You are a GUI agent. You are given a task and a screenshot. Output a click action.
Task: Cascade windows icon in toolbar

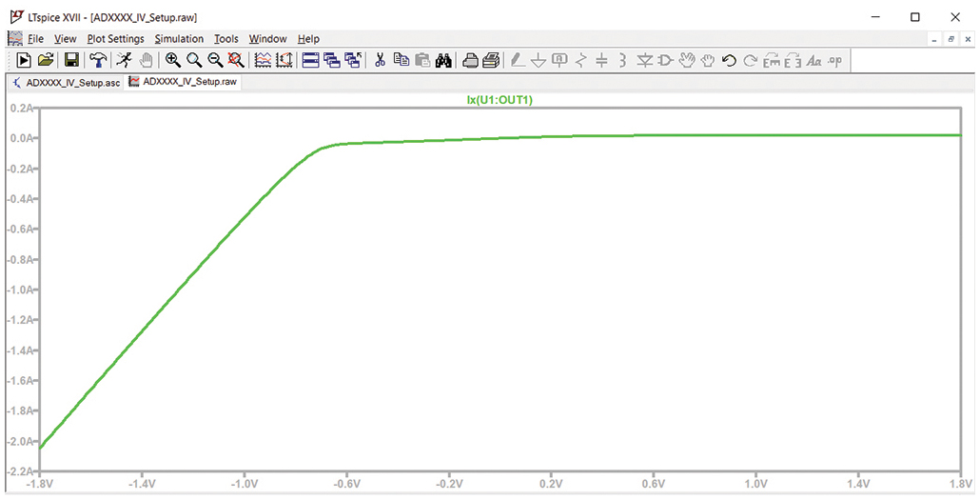coord(332,60)
